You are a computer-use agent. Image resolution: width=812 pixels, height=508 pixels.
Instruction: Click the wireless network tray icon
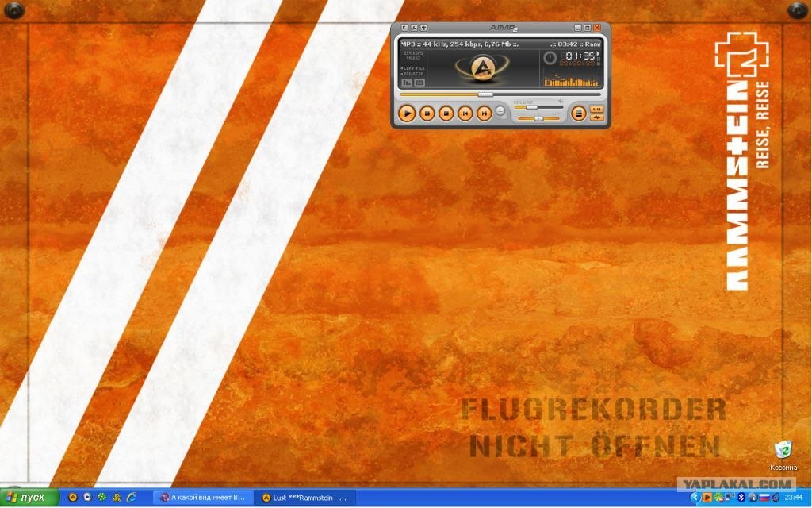pos(730,497)
